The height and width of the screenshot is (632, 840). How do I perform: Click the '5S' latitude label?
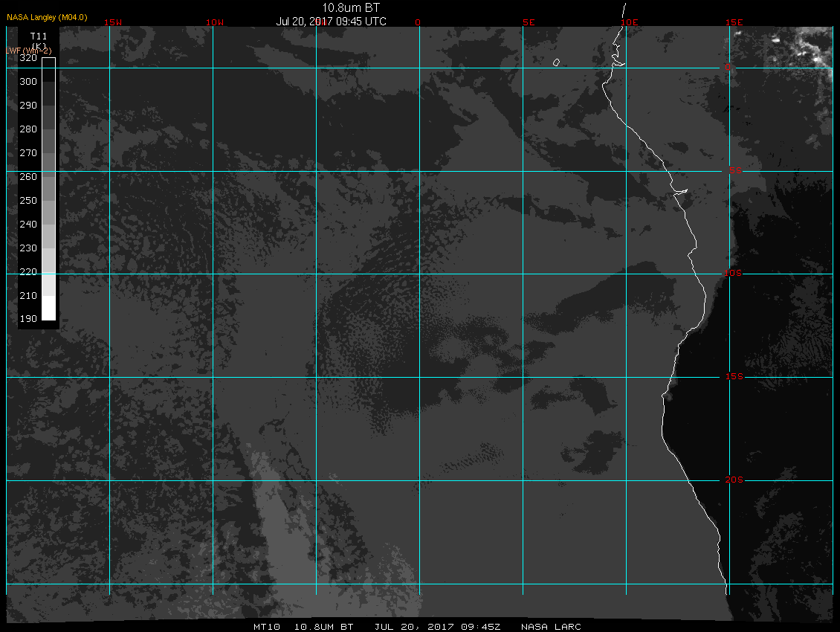pos(735,170)
